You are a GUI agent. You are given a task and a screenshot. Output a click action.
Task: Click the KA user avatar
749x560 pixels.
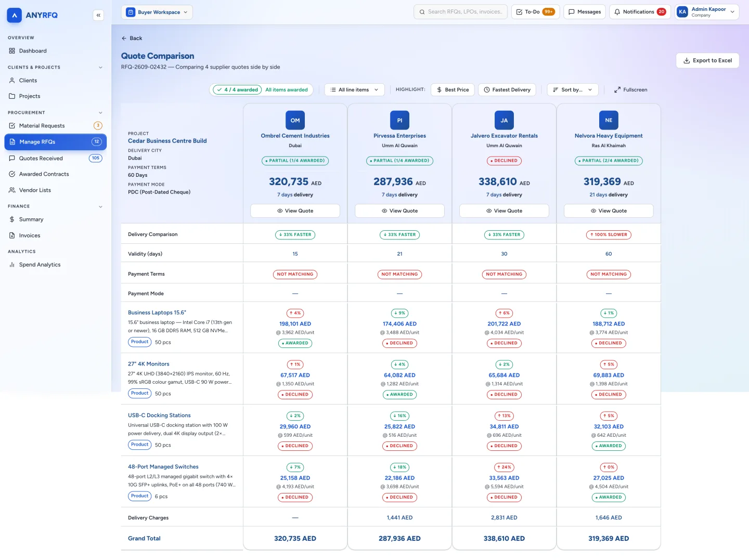682,12
